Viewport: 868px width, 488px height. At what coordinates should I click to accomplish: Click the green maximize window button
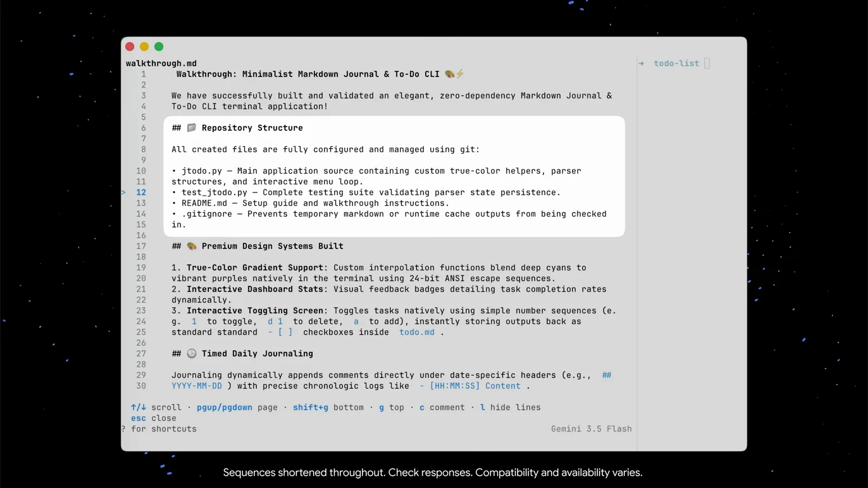159,47
